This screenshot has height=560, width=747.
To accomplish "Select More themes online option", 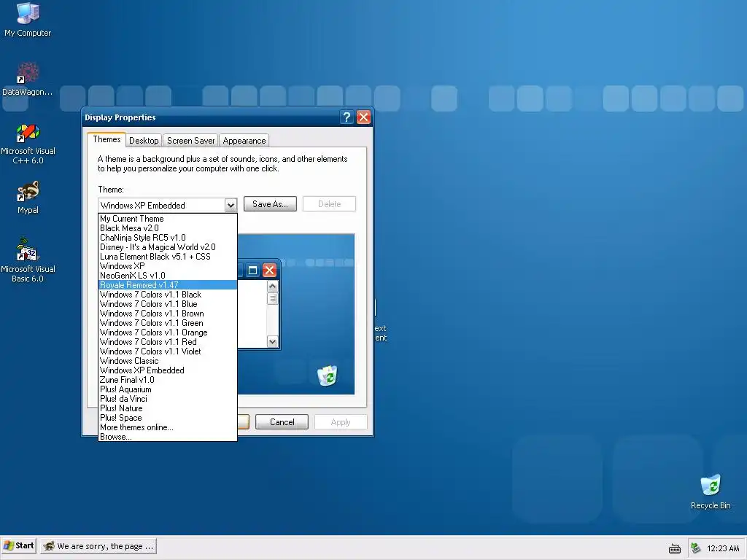I will click(x=168, y=427).
